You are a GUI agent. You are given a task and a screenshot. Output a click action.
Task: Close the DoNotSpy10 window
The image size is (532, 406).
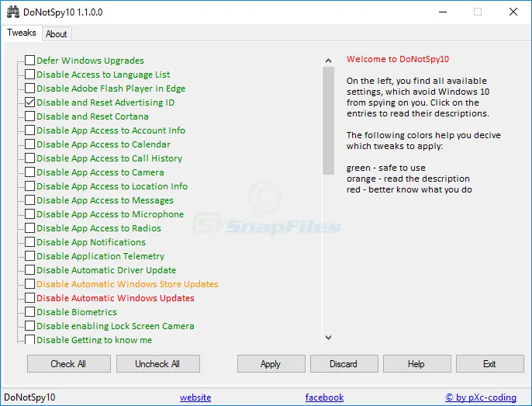[513, 12]
